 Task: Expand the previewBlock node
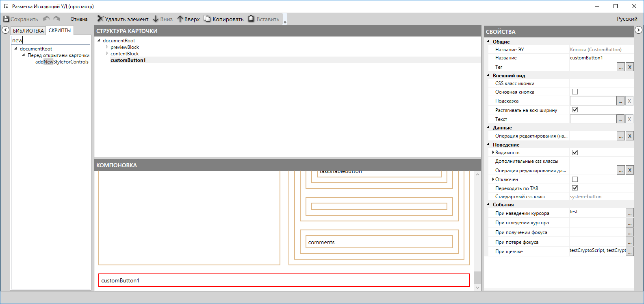click(x=107, y=47)
